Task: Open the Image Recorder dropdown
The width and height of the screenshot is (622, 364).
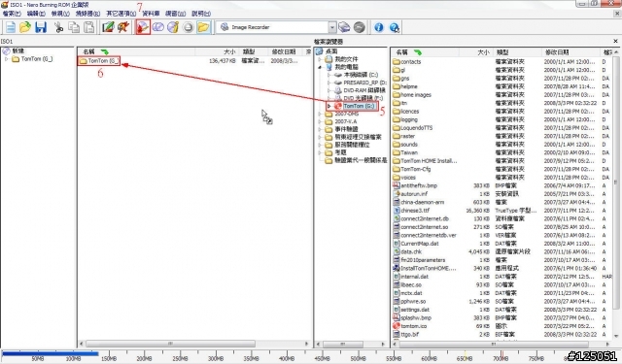Action: (332, 27)
